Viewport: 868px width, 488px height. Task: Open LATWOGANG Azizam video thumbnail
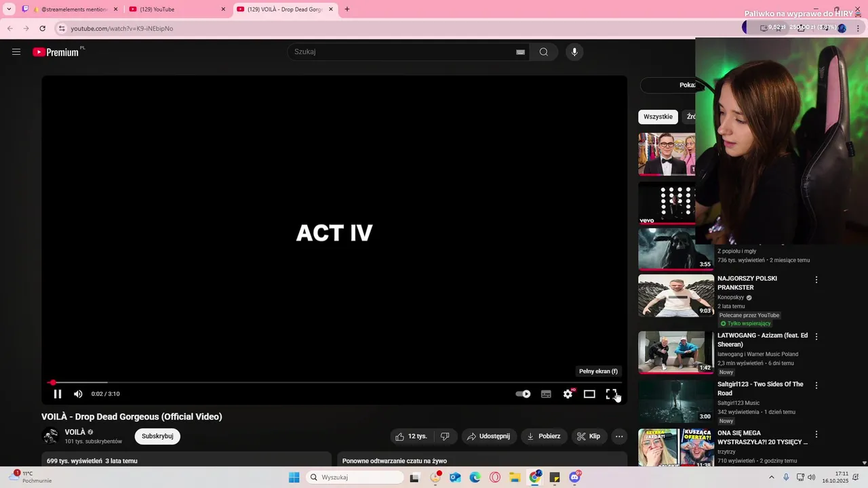(x=676, y=352)
